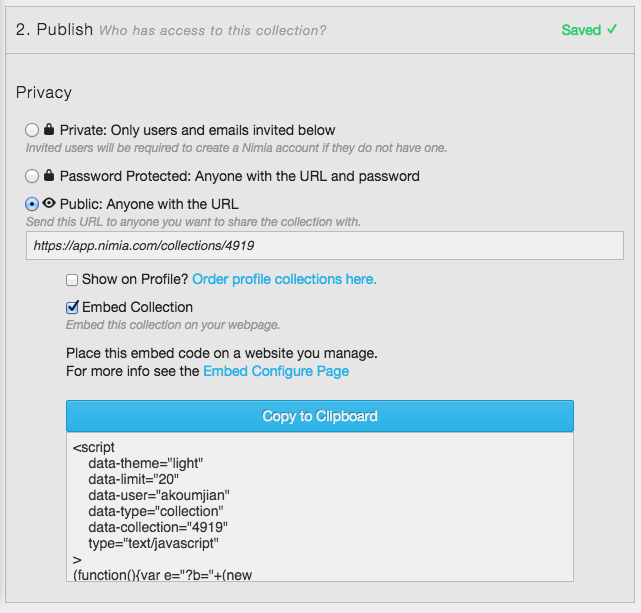The image size is (641, 613).
Task: Click the 'Public: Anyone with the URL' label
Action: tap(149, 204)
